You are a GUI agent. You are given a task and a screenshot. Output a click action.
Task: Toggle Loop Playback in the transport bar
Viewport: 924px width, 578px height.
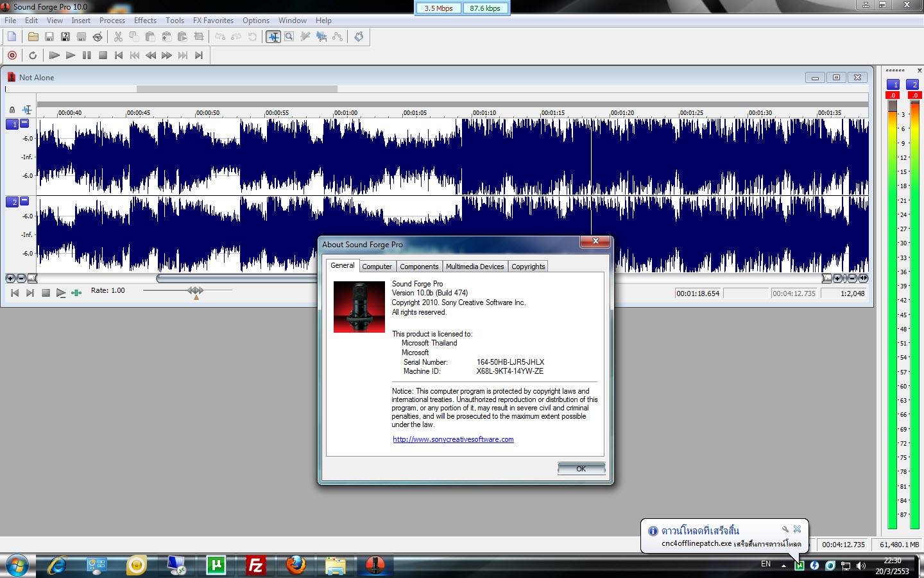(x=33, y=55)
